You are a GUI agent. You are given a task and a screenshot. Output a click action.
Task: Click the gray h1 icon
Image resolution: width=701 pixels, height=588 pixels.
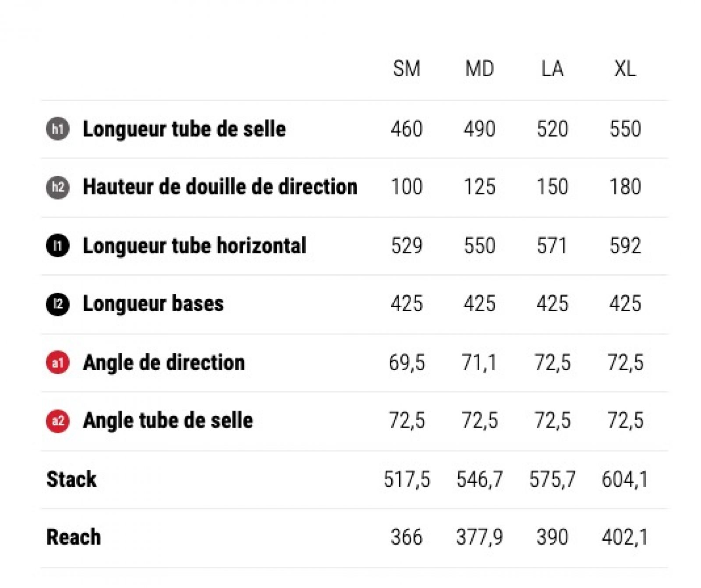[x=57, y=129]
